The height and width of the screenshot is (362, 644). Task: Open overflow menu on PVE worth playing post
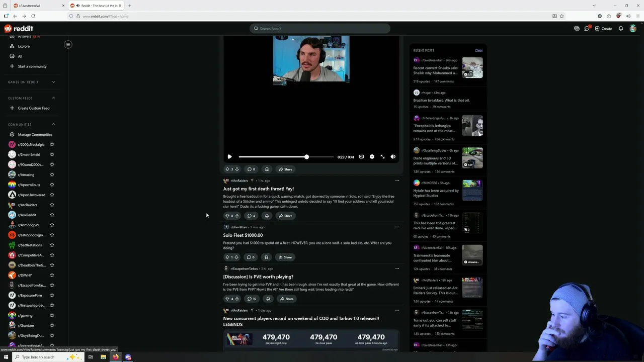coord(397,268)
